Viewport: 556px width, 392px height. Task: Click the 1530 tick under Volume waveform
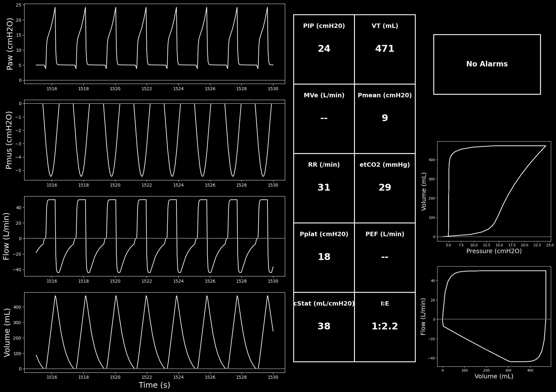tap(273, 377)
